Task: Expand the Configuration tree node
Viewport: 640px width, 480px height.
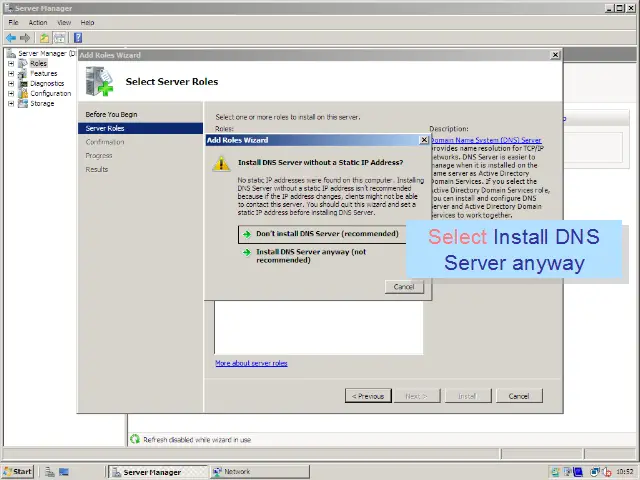Action: 11,93
